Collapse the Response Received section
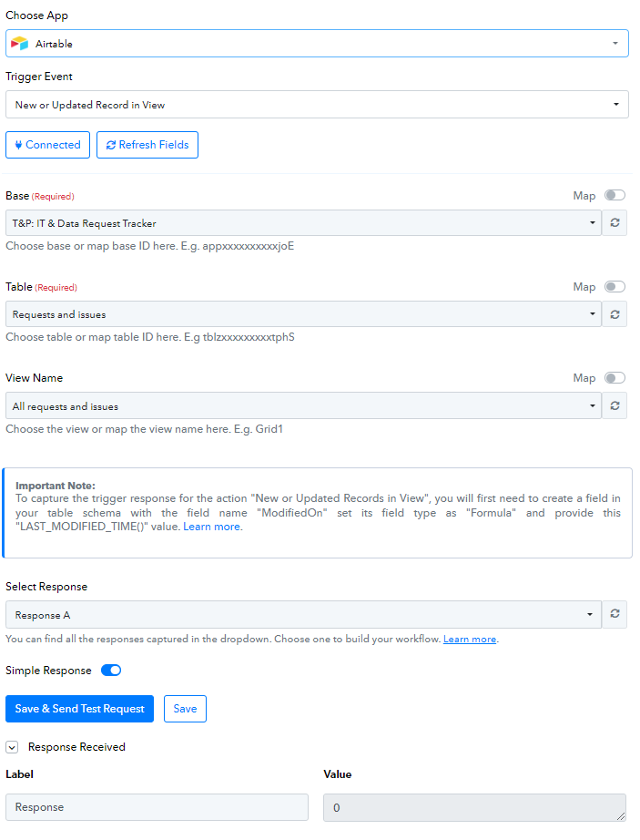The image size is (640, 840). click(x=12, y=747)
